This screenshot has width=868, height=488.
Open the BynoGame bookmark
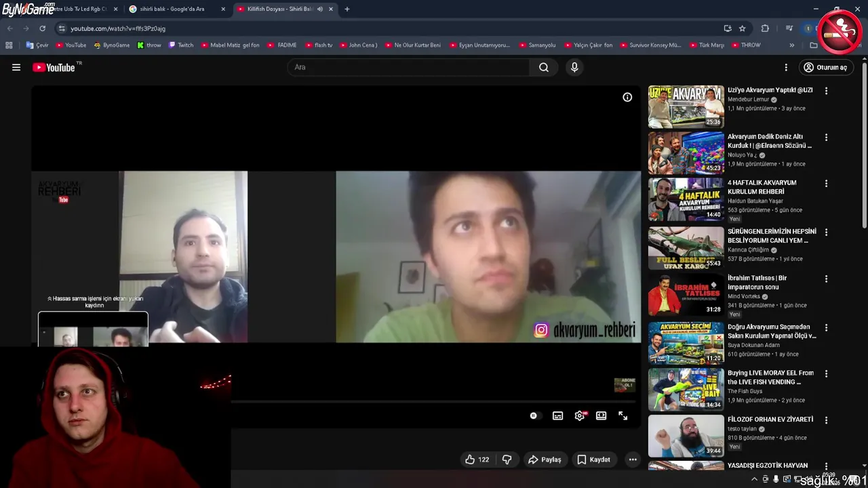(112, 45)
